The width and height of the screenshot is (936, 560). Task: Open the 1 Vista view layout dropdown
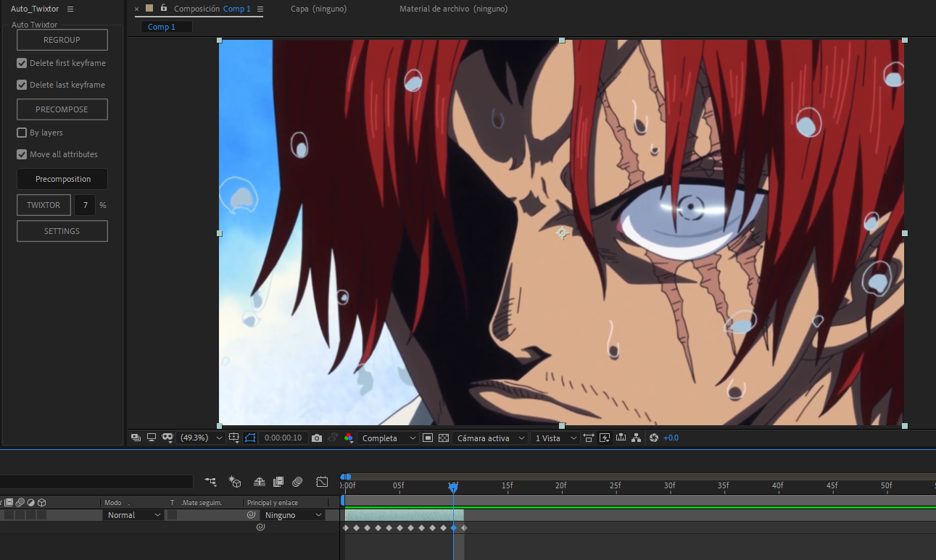[555, 438]
